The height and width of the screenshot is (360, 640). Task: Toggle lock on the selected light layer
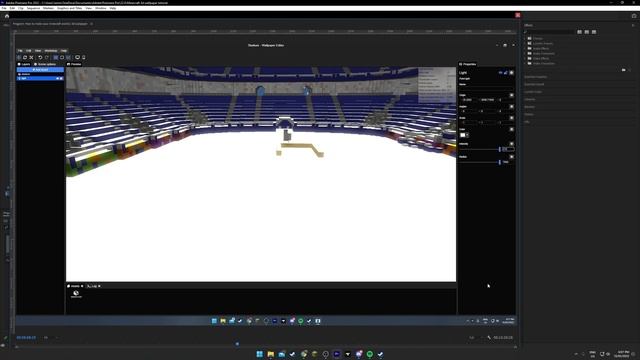click(x=62, y=78)
